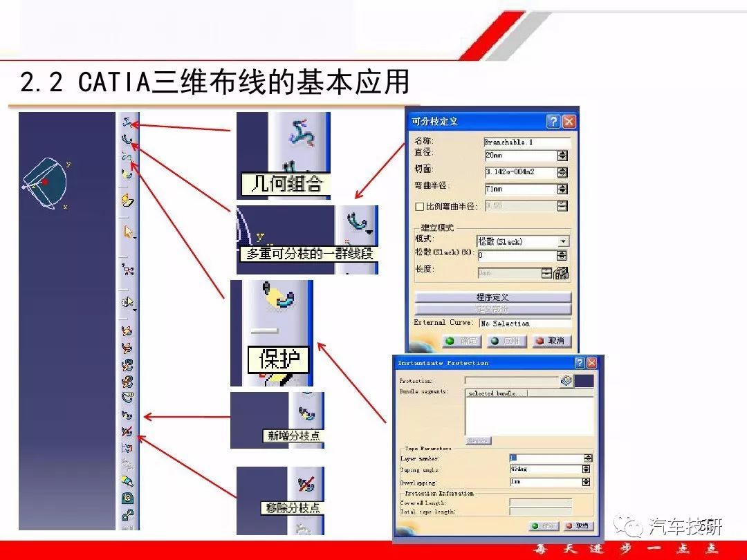Click the yellow folded-sheet icon in the vertical toolbar

127,200
